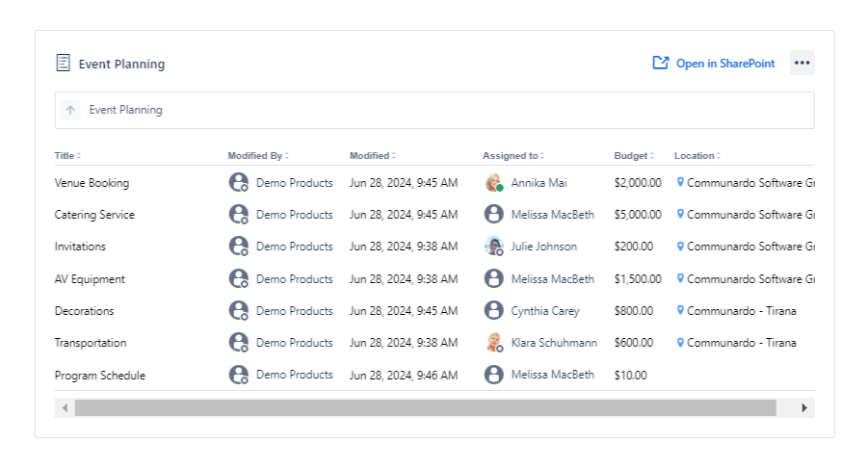Click the up arrow in breadcrumb bar

click(70, 110)
